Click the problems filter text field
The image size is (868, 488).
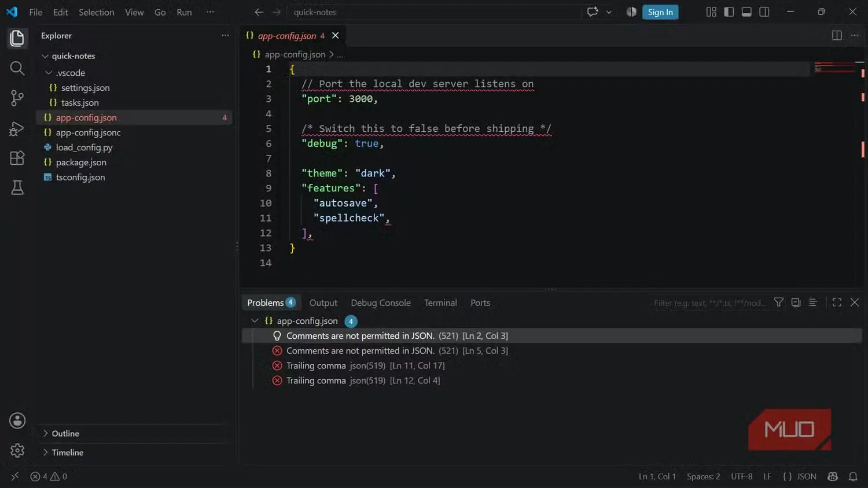710,303
